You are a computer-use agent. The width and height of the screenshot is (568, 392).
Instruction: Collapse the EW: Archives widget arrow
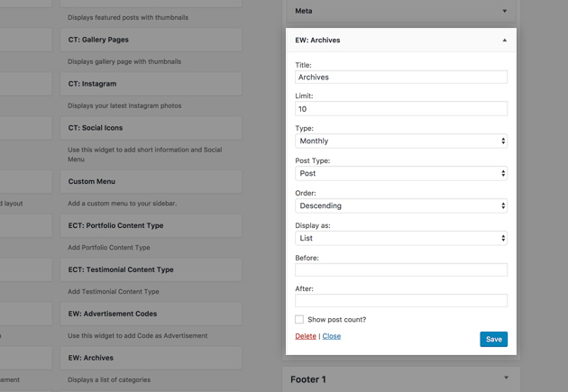pyautogui.click(x=504, y=41)
